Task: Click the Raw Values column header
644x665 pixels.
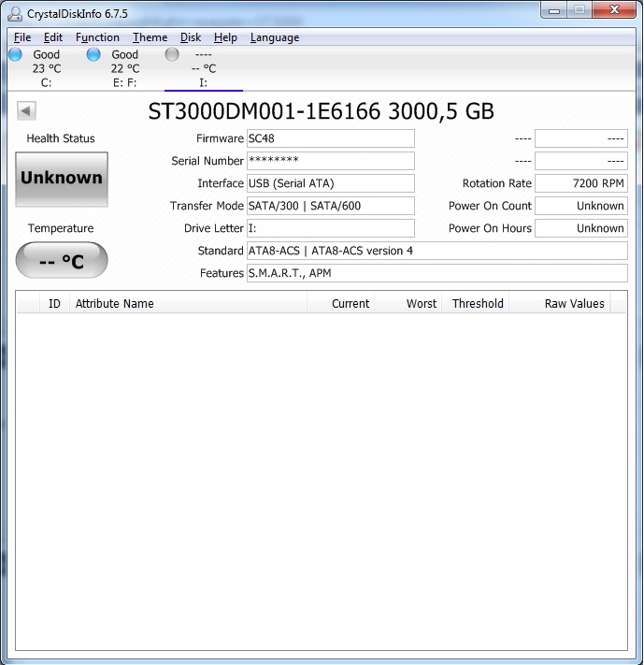Action: pos(560,304)
